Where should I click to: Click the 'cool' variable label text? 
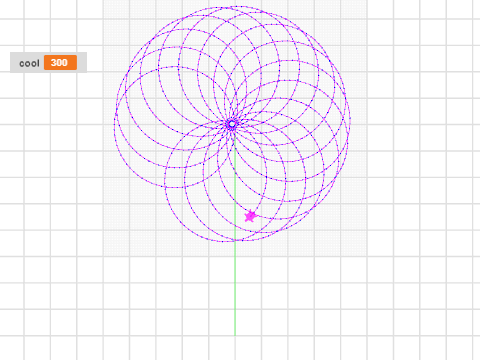click(x=29, y=63)
